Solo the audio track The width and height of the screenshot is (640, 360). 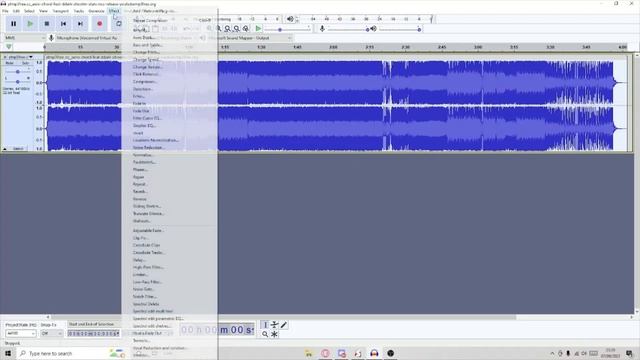(x=25, y=63)
